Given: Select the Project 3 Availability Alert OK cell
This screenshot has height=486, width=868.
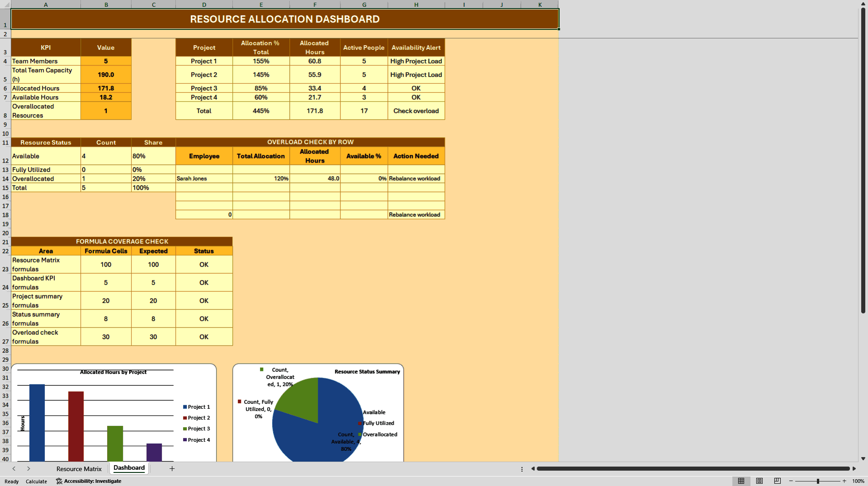Looking at the screenshot, I should pyautogui.click(x=416, y=88).
